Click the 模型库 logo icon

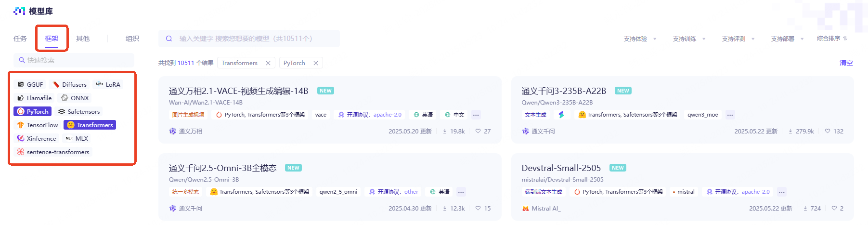(x=19, y=11)
